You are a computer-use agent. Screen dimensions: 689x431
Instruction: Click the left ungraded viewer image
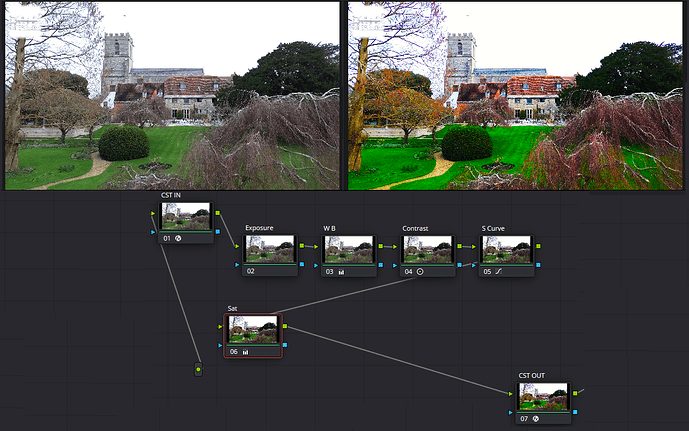point(172,95)
